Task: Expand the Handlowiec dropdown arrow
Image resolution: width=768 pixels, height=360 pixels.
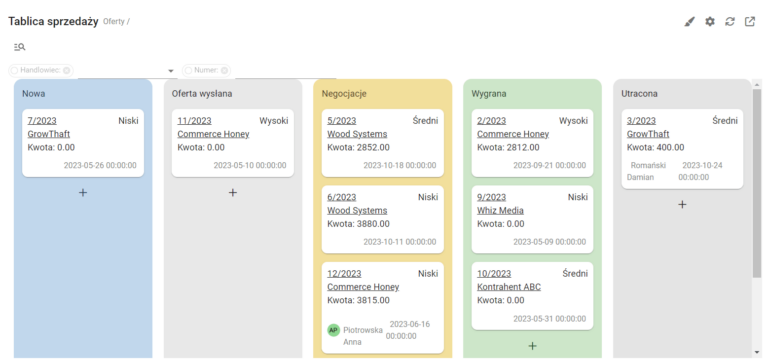Action: pyautogui.click(x=171, y=71)
